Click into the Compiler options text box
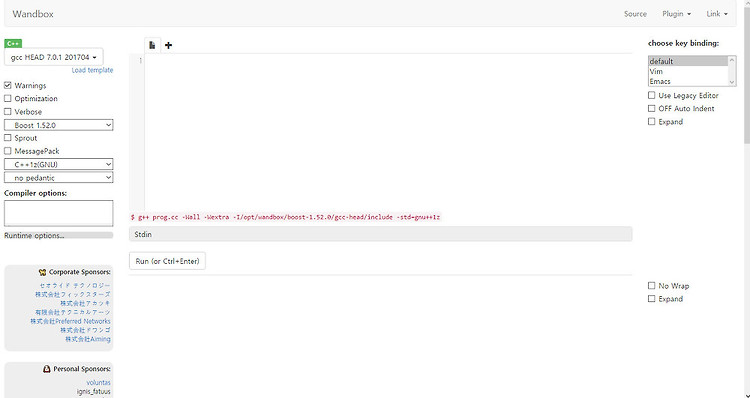This screenshot has height=398, width=750. coord(58,213)
